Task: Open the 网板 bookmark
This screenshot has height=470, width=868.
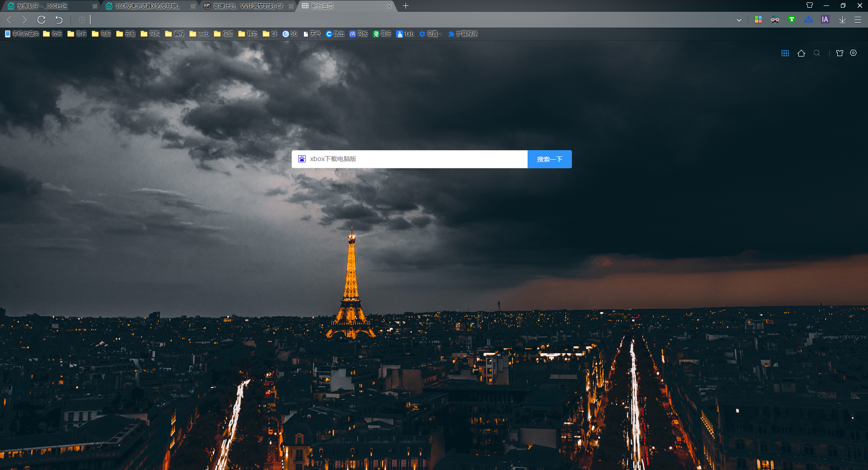Action: (x=359, y=34)
